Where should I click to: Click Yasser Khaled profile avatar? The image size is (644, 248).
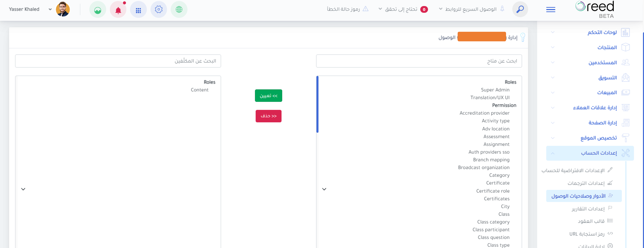[63, 9]
